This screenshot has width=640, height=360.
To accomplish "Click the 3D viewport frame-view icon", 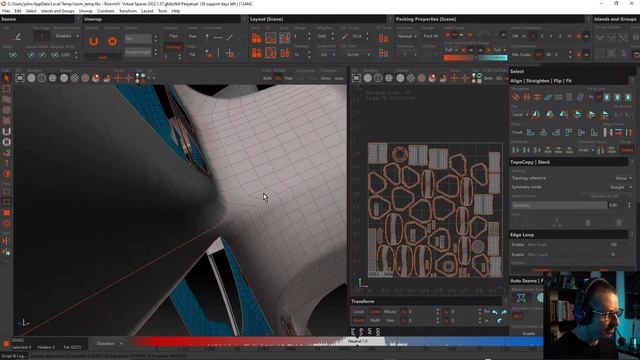I will [x=20, y=78].
